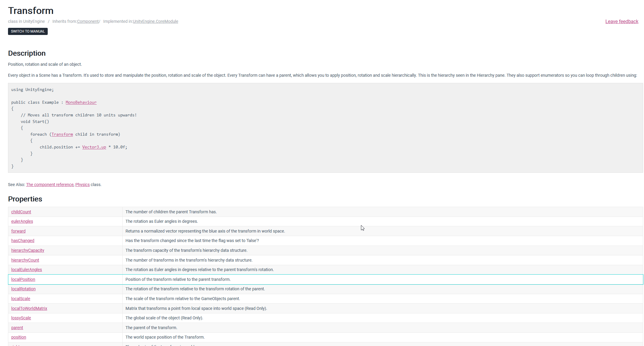The height and width of the screenshot is (346, 644).
Task: Open the eulerAngles property
Action: pyautogui.click(x=22, y=221)
